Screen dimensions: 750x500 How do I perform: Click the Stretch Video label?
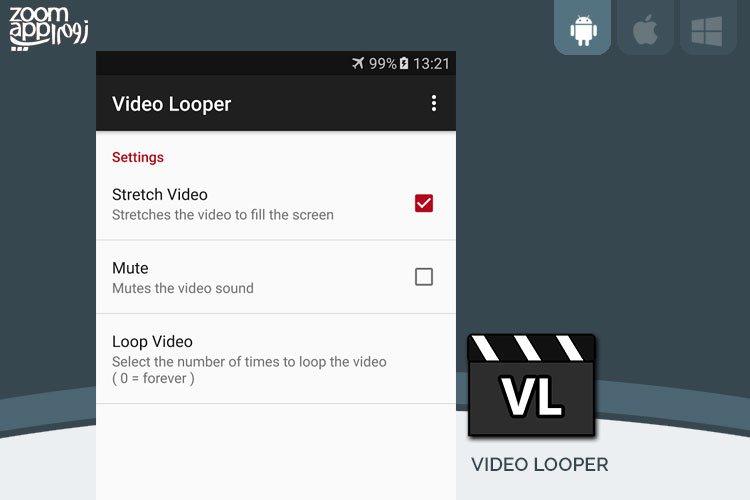160,194
